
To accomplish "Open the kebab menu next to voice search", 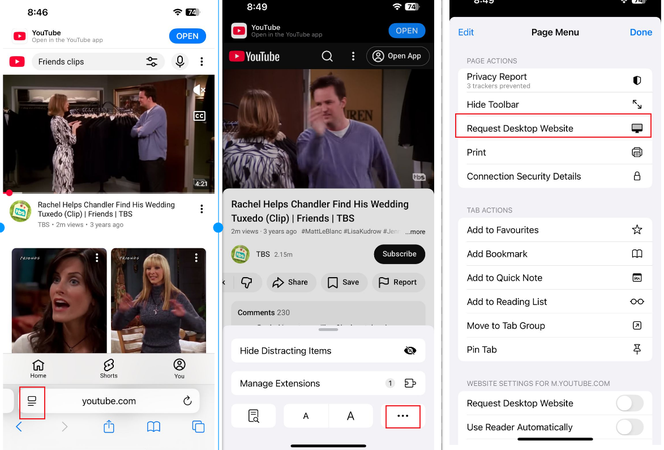I will tap(202, 62).
